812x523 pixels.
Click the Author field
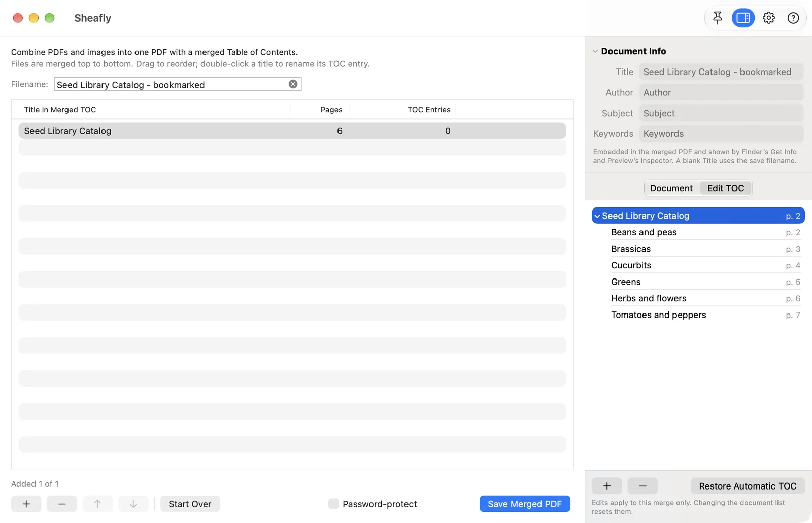721,93
